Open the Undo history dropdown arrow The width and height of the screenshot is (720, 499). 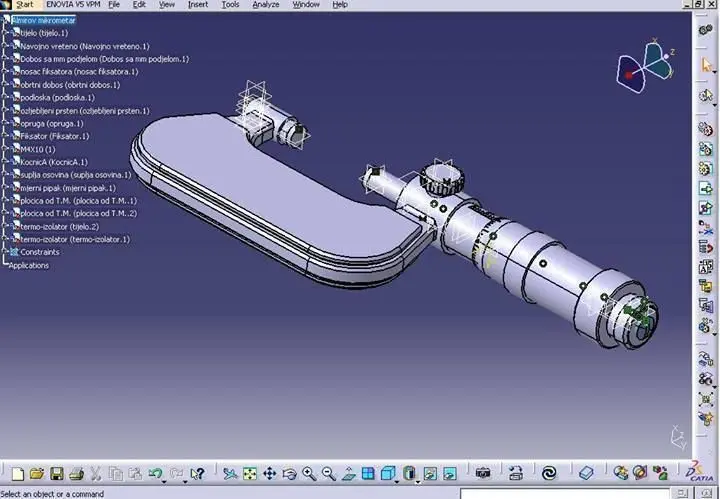click(164, 481)
